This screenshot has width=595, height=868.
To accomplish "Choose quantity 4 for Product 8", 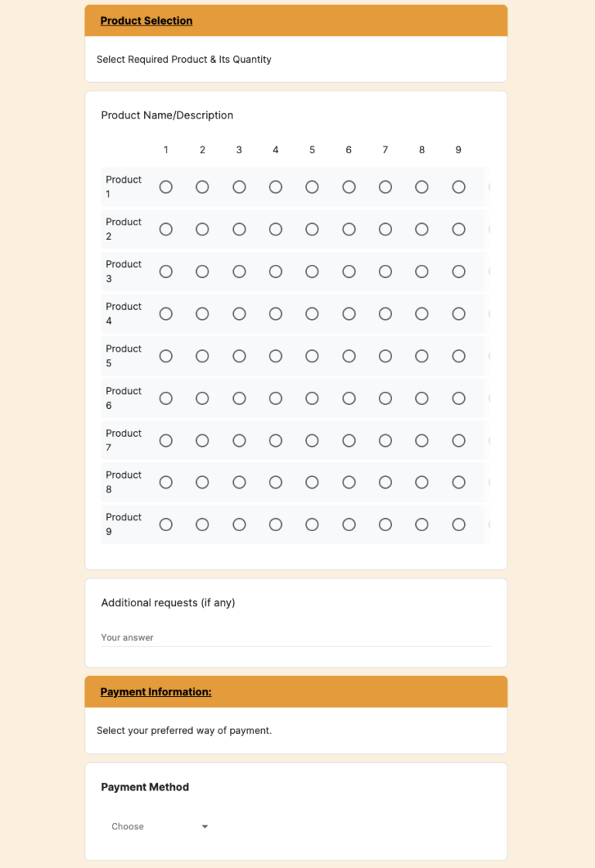I will pyautogui.click(x=275, y=482).
